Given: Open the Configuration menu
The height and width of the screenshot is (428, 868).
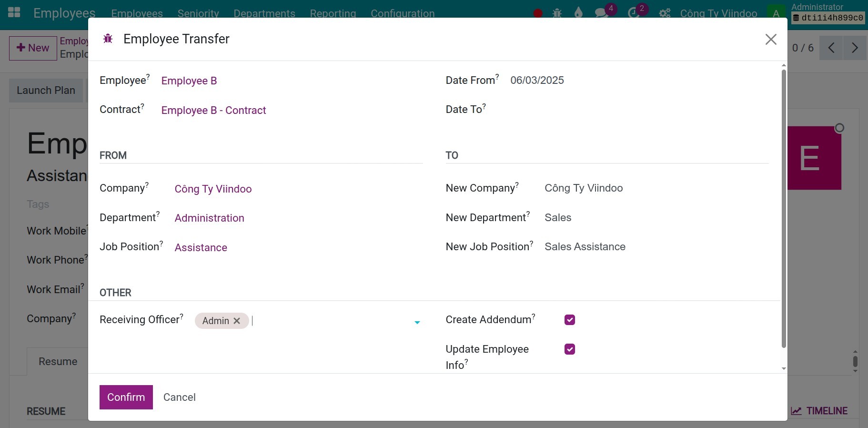Looking at the screenshot, I should 403,13.
